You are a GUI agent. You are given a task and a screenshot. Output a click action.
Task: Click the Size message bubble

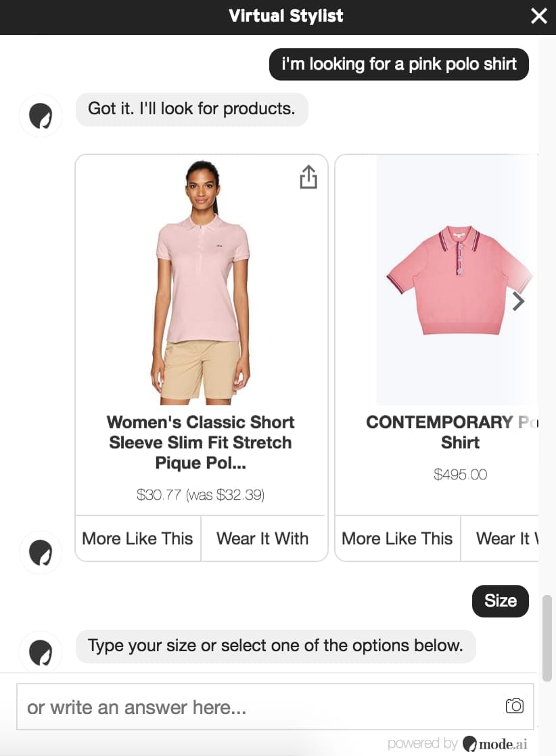pos(500,600)
